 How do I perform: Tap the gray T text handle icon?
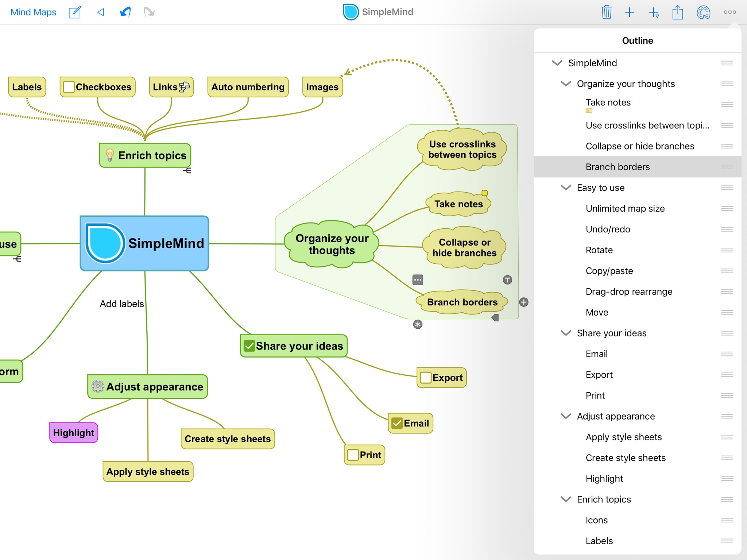click(507, 280)
